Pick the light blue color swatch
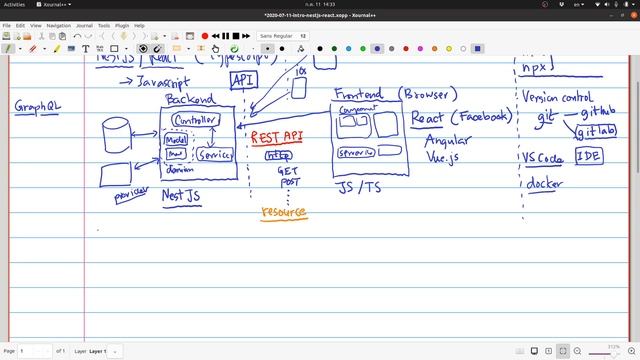This screenshot has height=360, width=640. [349, 49]
